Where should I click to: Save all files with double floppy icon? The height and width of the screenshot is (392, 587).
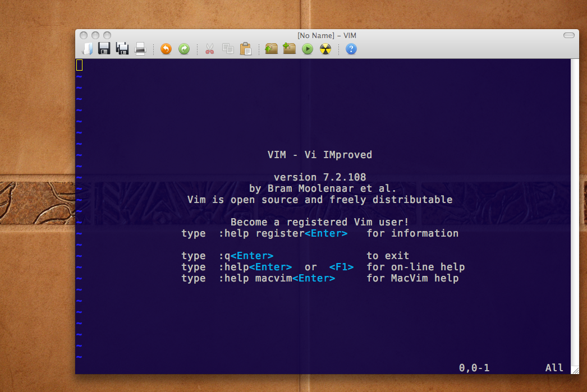pyautogui.click(x=122, y=49)
